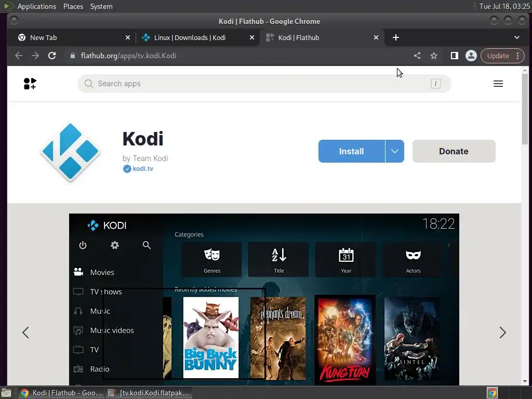
Task: Close the New Tab tab
Action: (128, 37)
